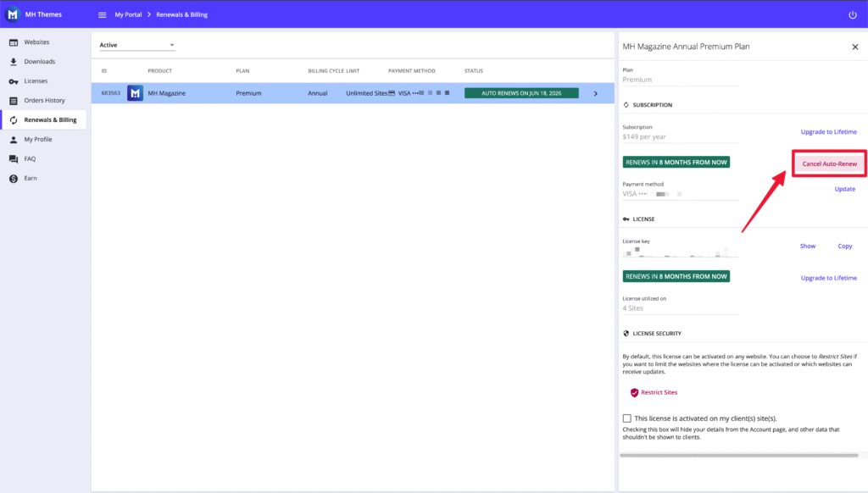
Task: Click Show to reveal license key
Action: coord(807,246)
